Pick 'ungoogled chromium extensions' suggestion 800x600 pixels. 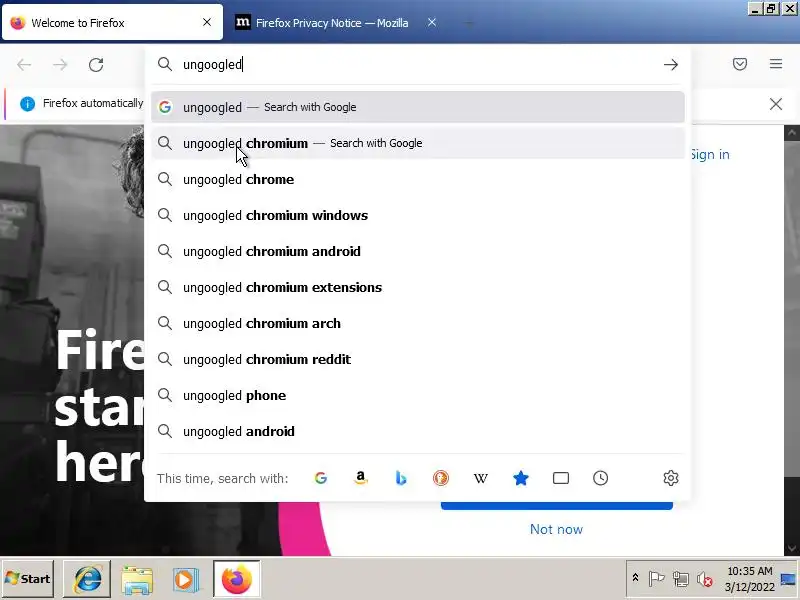(x=417, y=287)
